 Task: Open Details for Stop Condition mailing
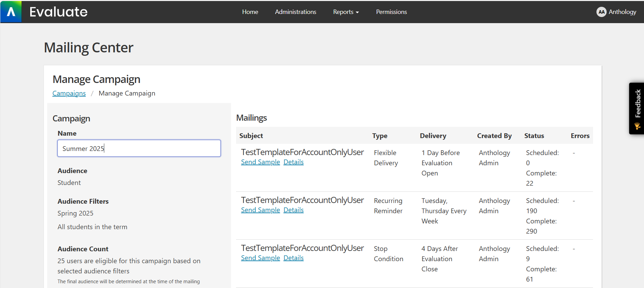pyautogui.click(x=293, y=258)
